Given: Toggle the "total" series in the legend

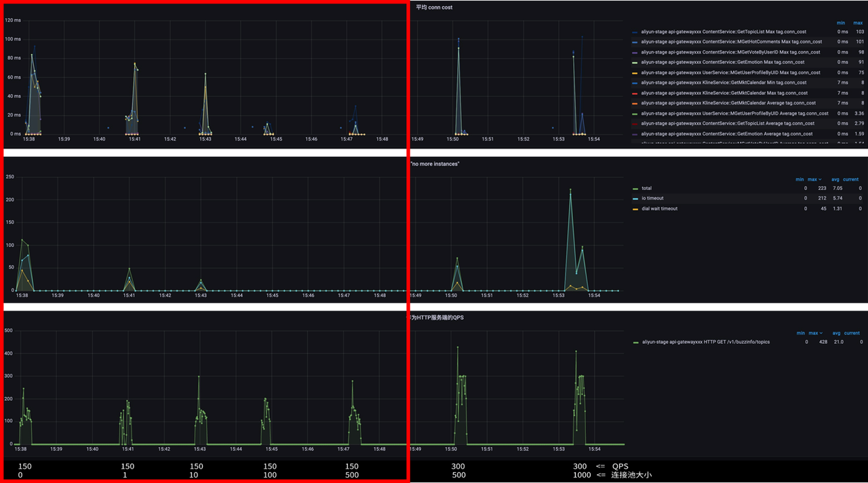Looking at the screenshot, I should (646, 188).
